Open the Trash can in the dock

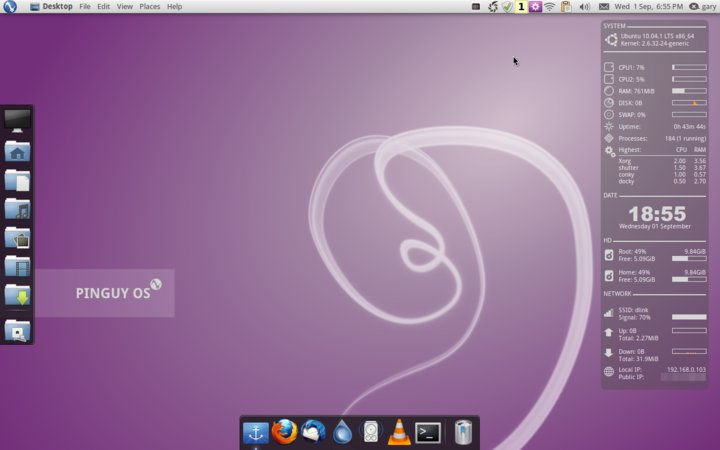click(x=463, y=432)
